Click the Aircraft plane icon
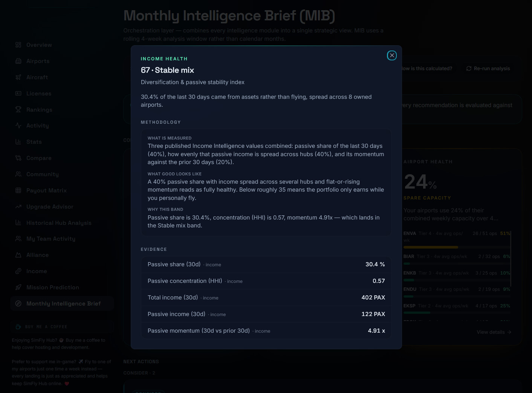 (18, 77)
